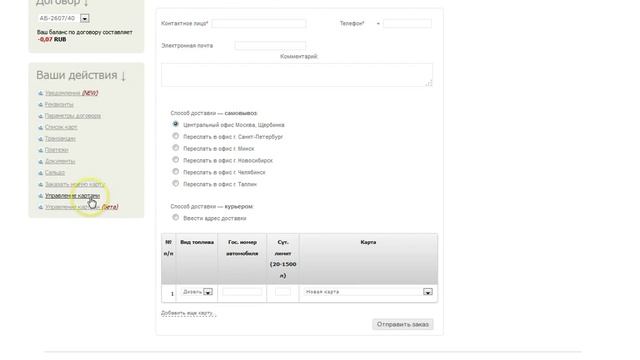Open the Новая карта card dropdown

[427, 292]
